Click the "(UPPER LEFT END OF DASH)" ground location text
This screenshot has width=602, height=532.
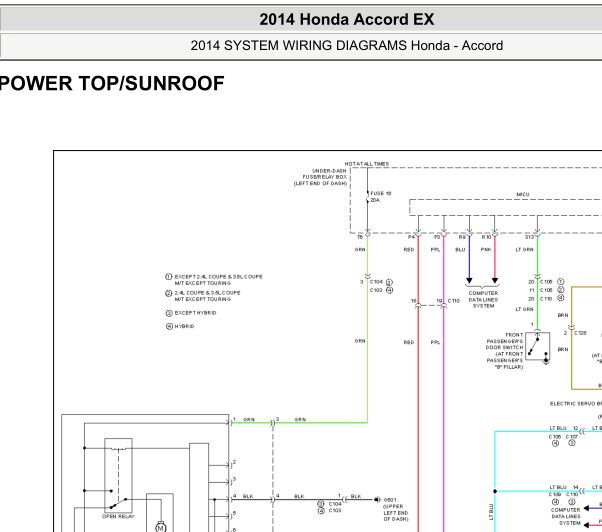coord(395,513)
